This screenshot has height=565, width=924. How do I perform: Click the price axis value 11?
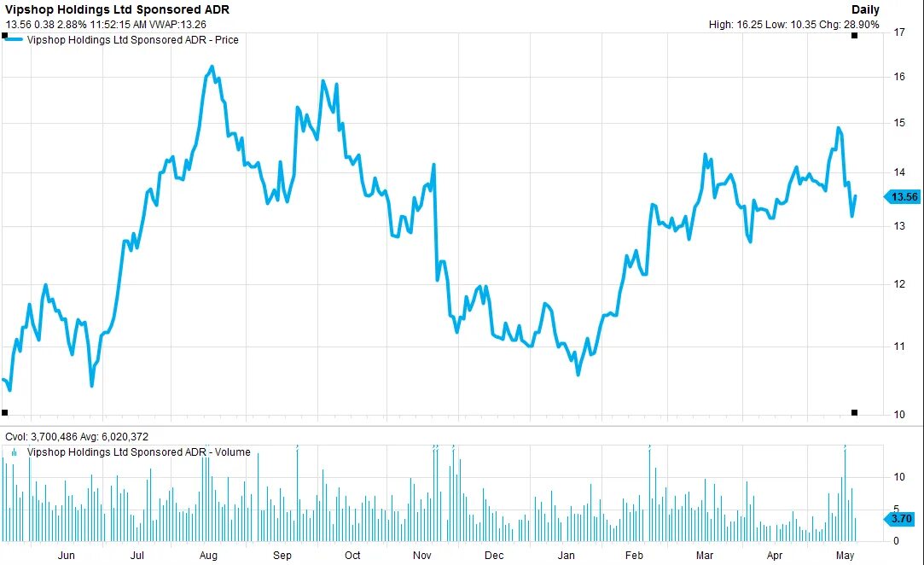(x=899, y=347)
